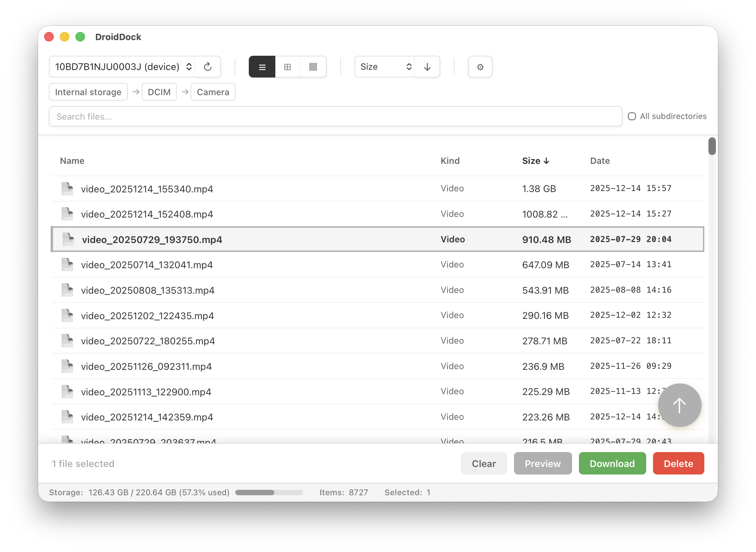756x552 pixels.
Task: Click file icon of video_20251214_155340.mp4
Action: click(67, 189)
